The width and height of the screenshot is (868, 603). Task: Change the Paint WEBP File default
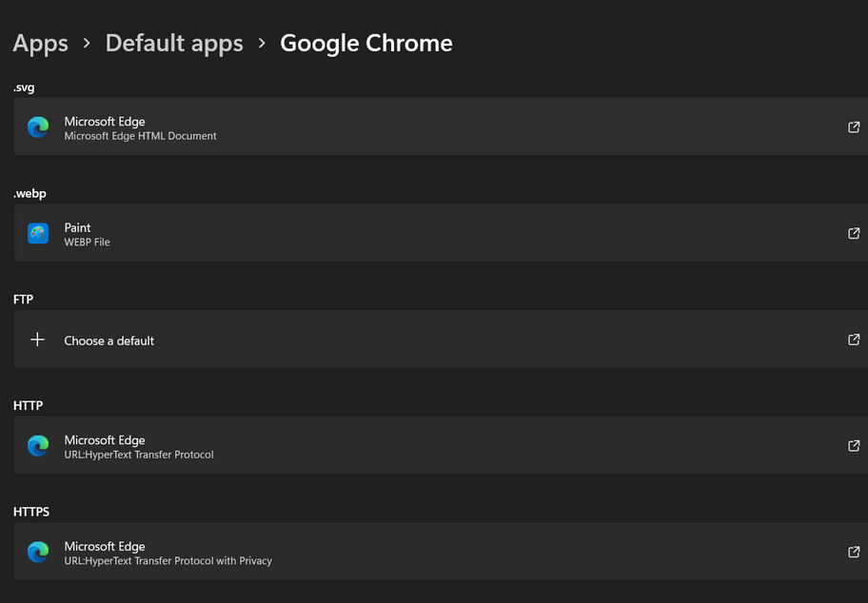pyautogui.click(x=87, y=234)
